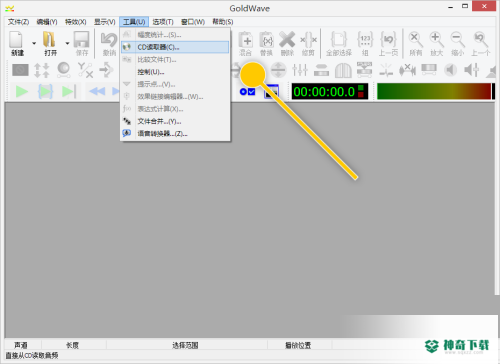This screenshot has width=500, height=364.
Task: Click the green Play button
Action: (x=22, y=91)
